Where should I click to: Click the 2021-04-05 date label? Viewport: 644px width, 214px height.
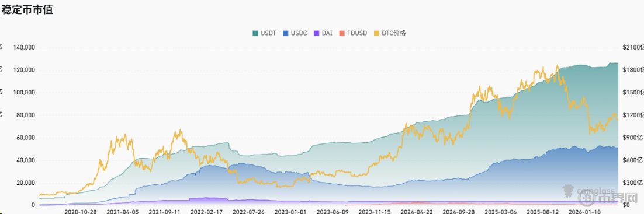(122, 212)
